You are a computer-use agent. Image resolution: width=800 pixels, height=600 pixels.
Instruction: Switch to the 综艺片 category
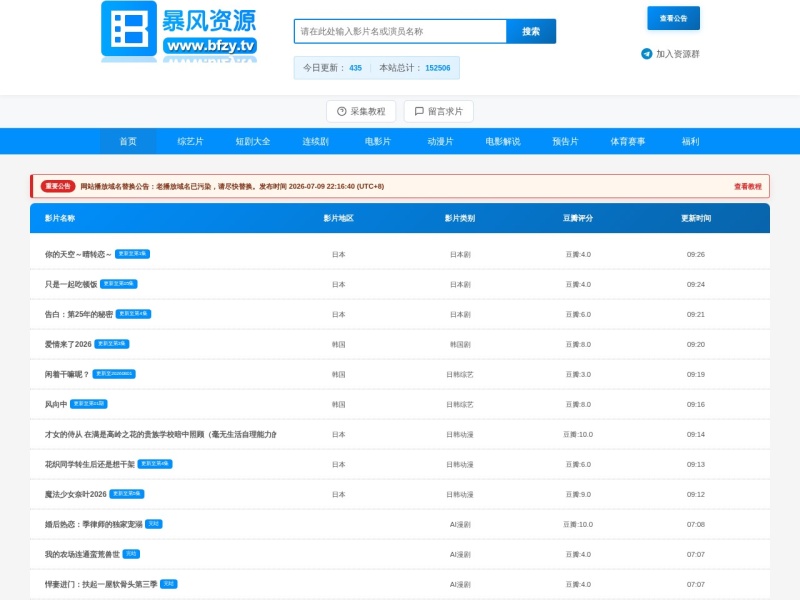point(190,141)
